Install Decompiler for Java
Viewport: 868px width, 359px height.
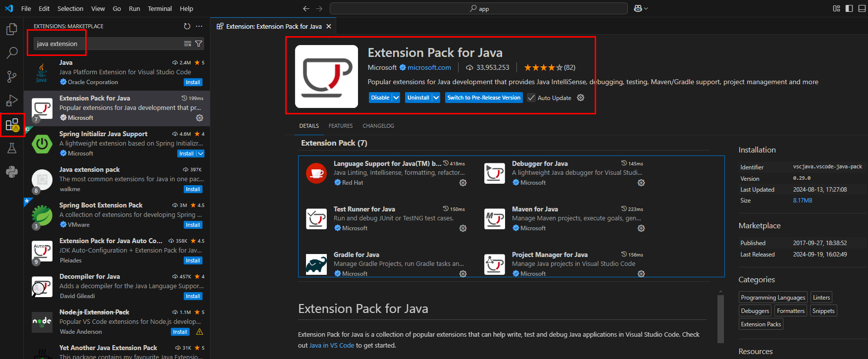point(193,296)
